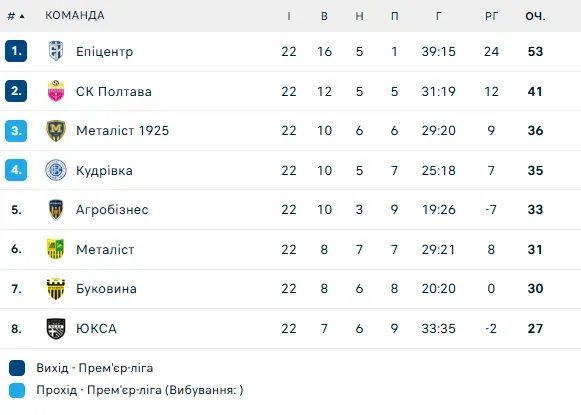Screen dimensions: 581x415
Task: Open the Епіцентр team name link
Action: 104,52
